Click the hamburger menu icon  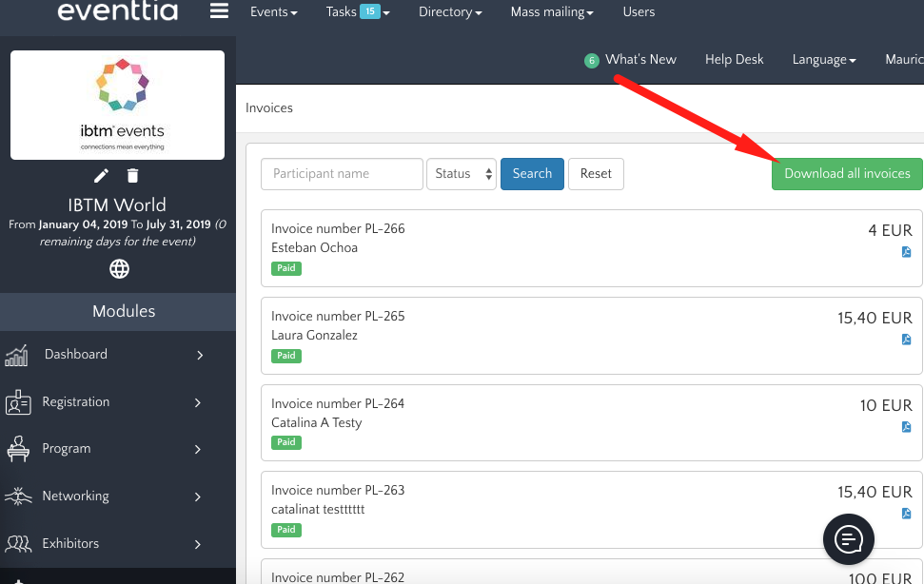(220, 12)
